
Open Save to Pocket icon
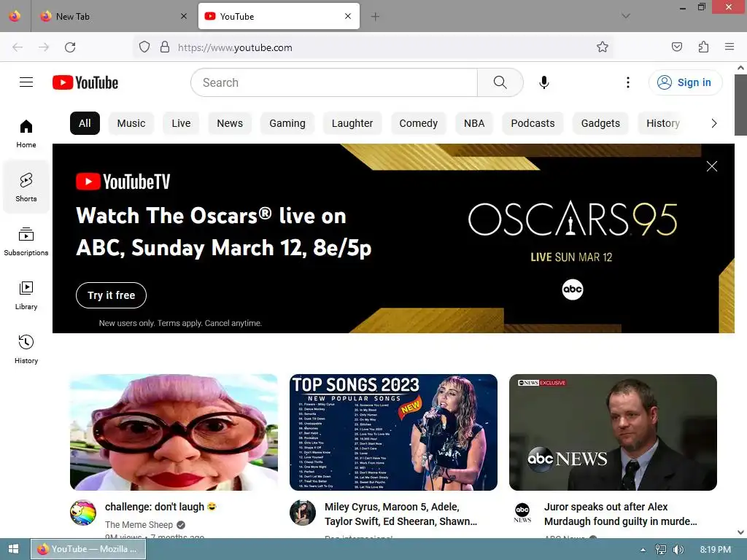[x=677, y=47]
